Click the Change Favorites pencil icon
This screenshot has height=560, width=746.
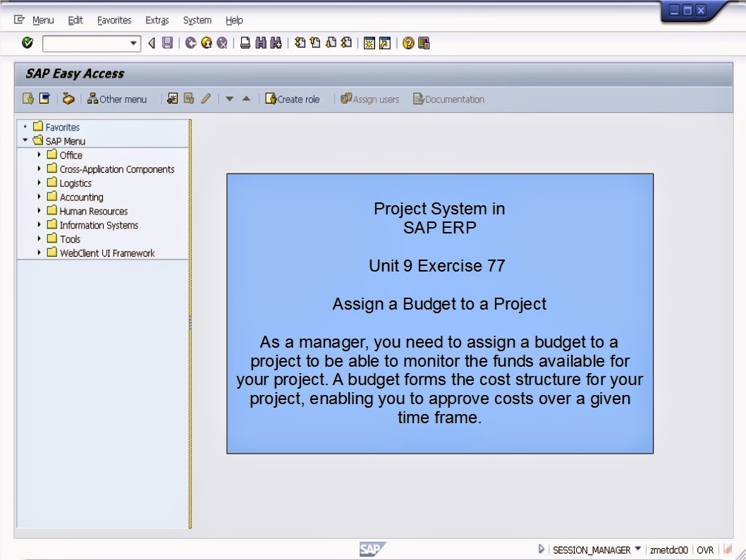(x=205, y=99)
